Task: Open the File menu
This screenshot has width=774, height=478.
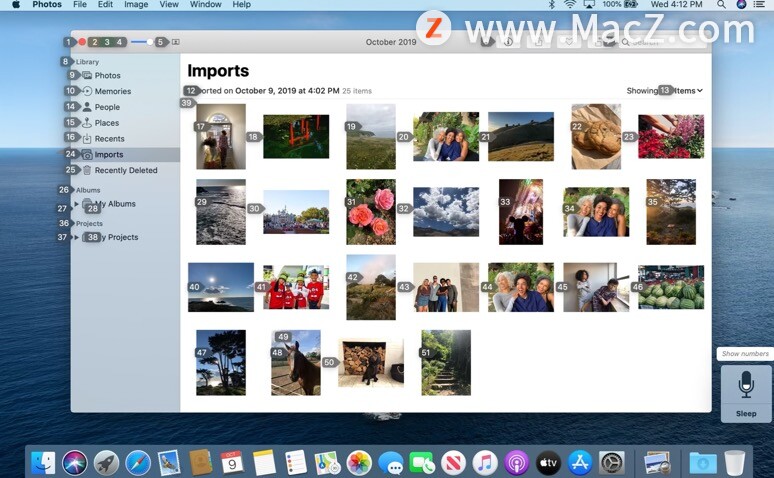Action: pyautogui.click(x=80, y=4)
